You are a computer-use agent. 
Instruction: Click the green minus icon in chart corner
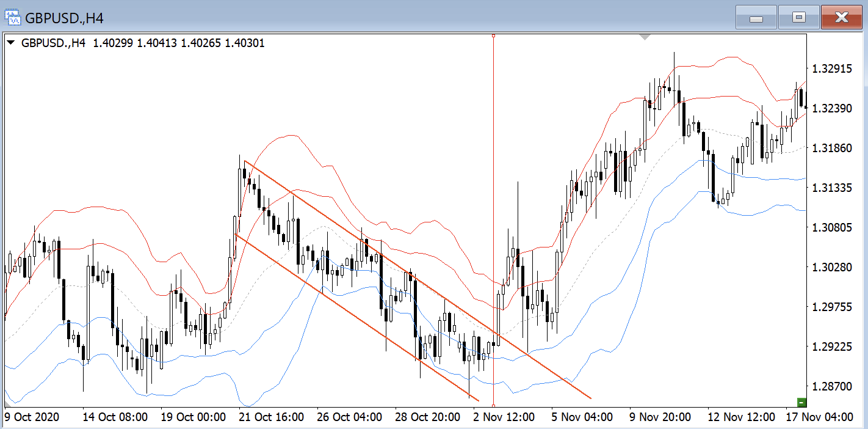pos(801,402)
